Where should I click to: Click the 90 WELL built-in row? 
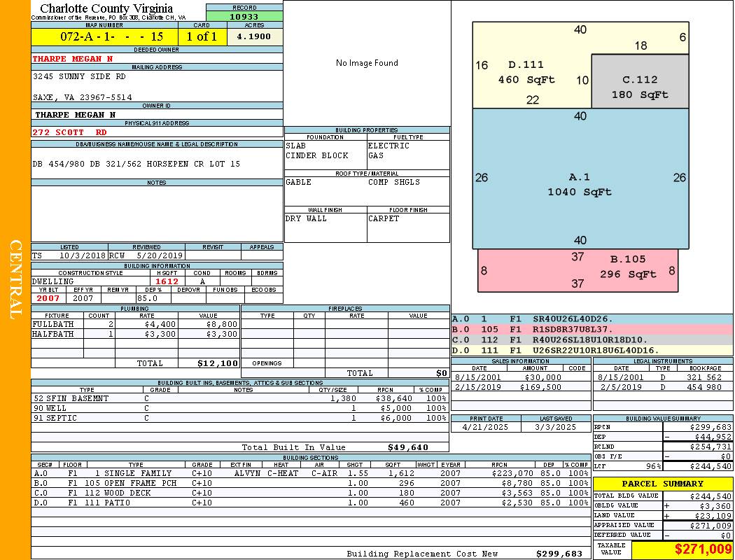(x=240, y=408)
